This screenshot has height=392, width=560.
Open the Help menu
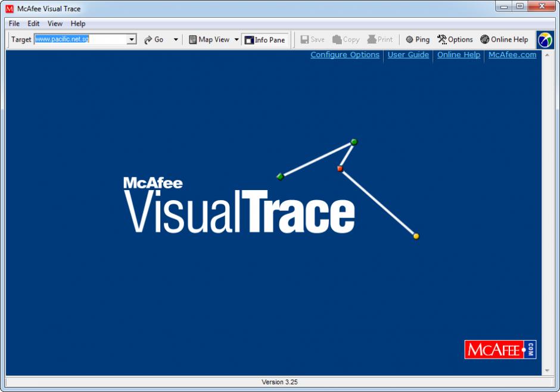(x=78, y=24)
